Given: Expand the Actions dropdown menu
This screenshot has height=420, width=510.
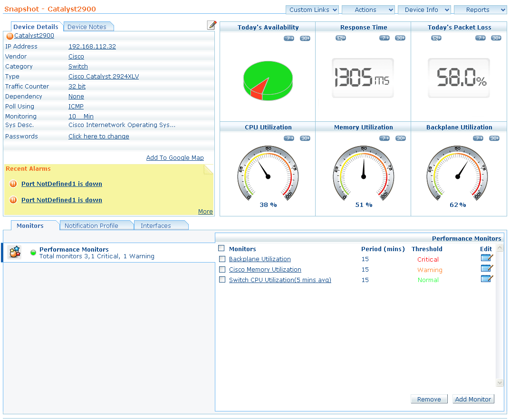Looking at the screenshot, I should click(368, 10).
